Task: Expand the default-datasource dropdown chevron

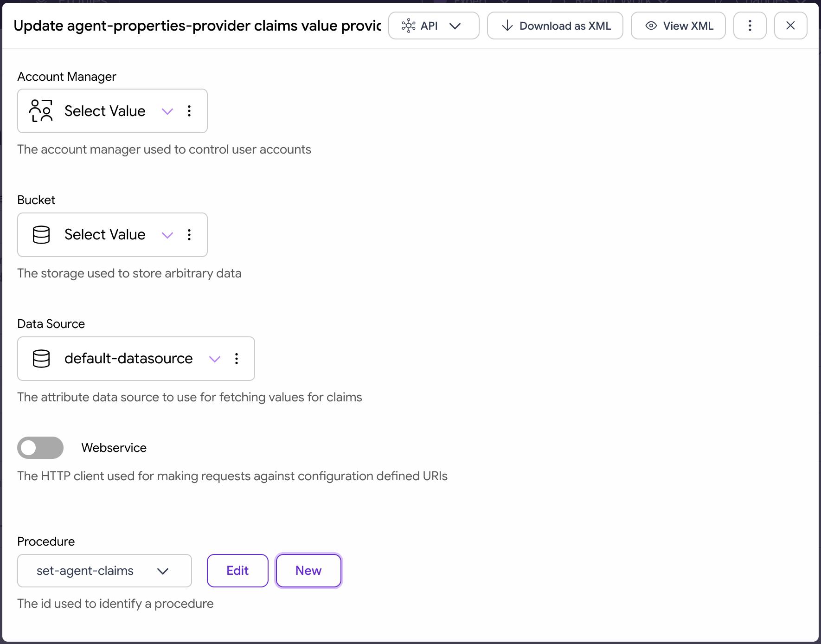Action: click(x=215, y=359)
